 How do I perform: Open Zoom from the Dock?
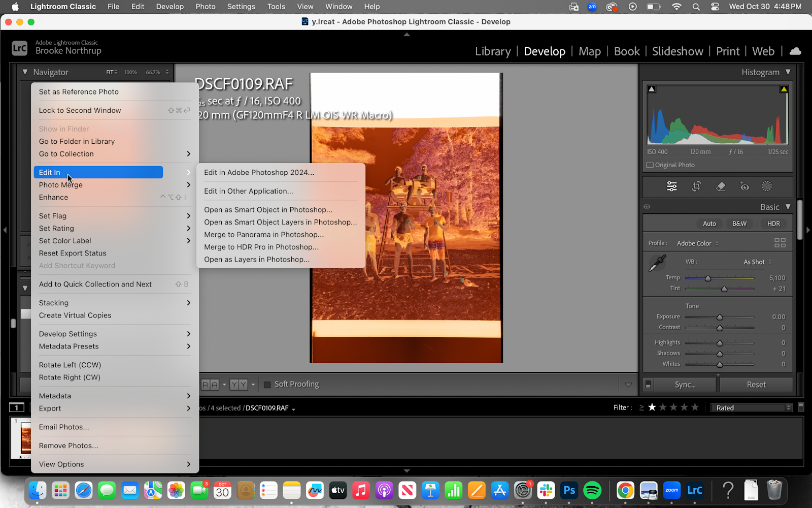[671, 491]
